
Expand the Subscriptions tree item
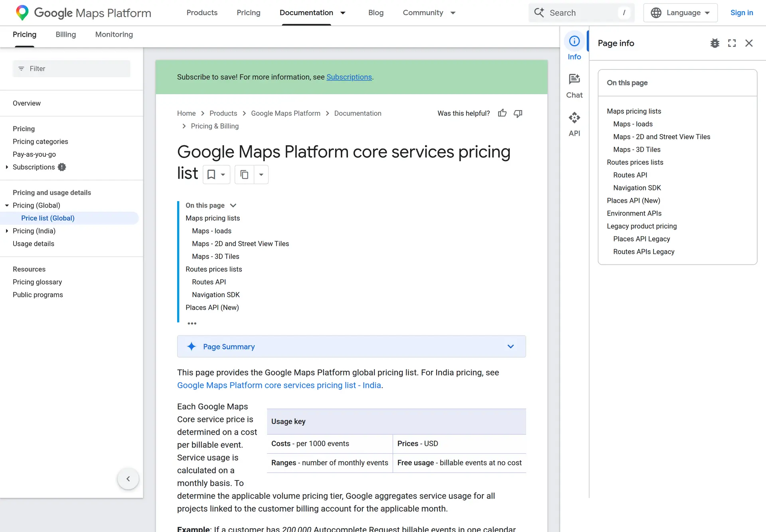[x=7, y=167]
